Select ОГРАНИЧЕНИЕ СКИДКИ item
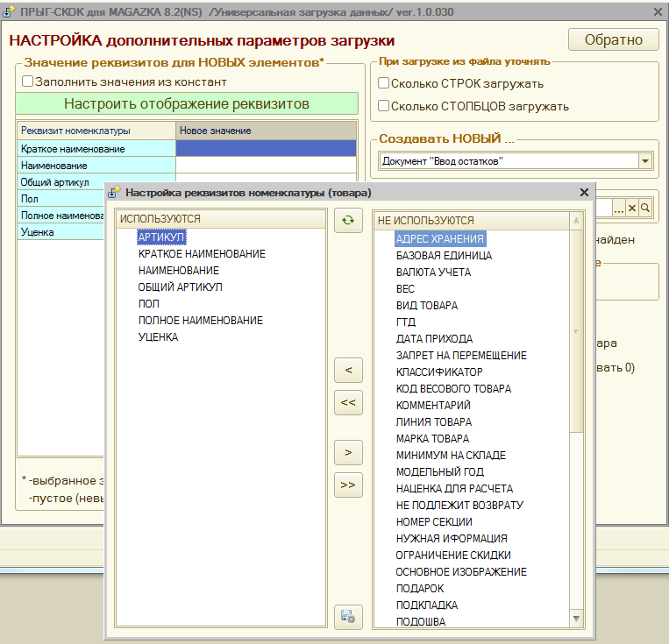Viewport: 669px width, 644px height. click(453, 555)
